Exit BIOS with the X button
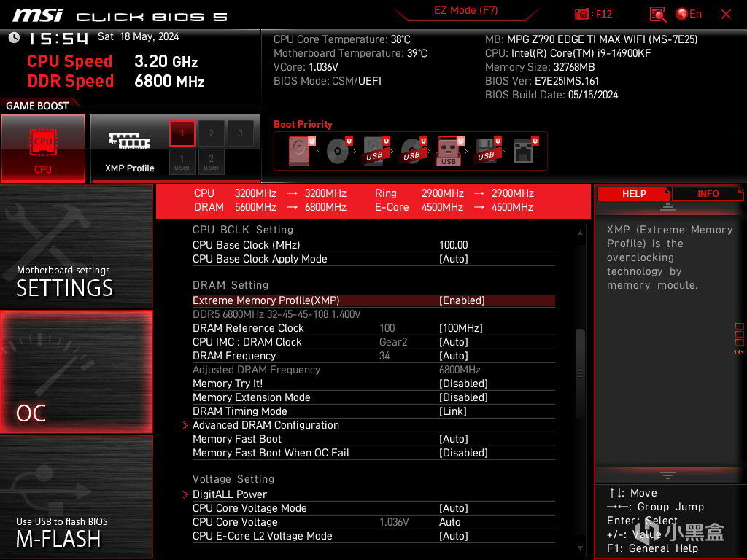Viewport: 747px width, 560px height. [x=726, y=15]
